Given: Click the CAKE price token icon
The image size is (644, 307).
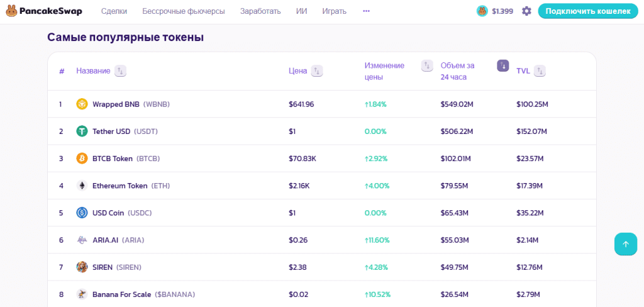Looking at the screenshot, I should (x=482, y=11).
